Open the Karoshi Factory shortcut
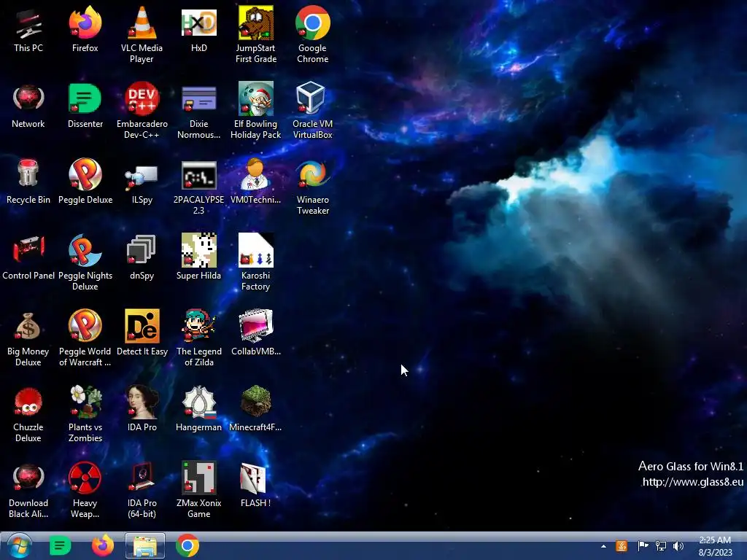 (256, 262)
